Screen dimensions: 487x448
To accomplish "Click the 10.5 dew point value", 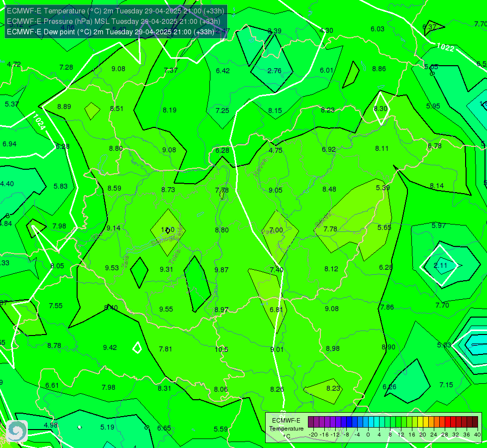I will 221,349.
